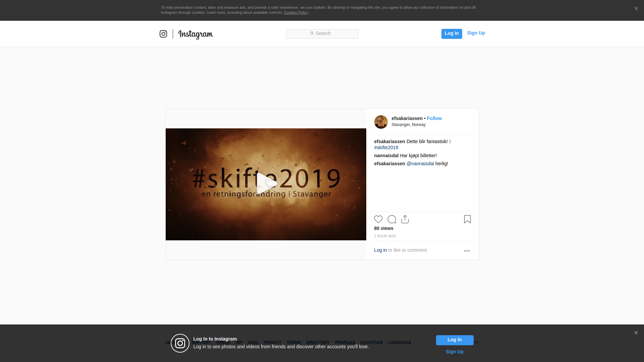The height and width of the screenshot is (362, 644).
Task: Like the post with heart icon
Action: click(x=378, y=219)
